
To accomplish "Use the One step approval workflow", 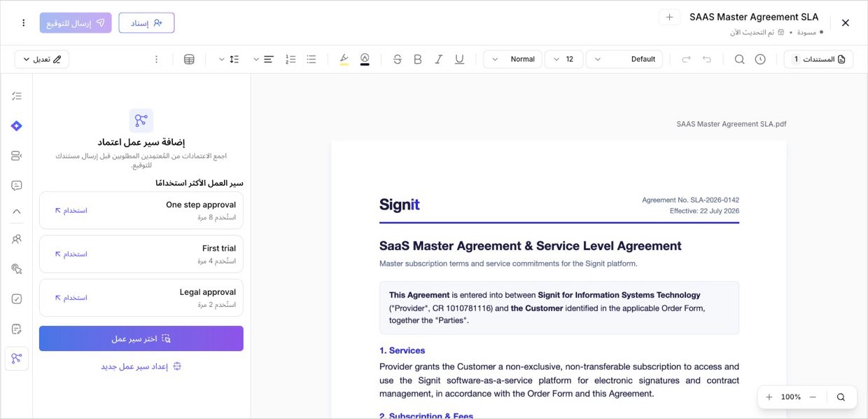I will click(x=71, y=210).
